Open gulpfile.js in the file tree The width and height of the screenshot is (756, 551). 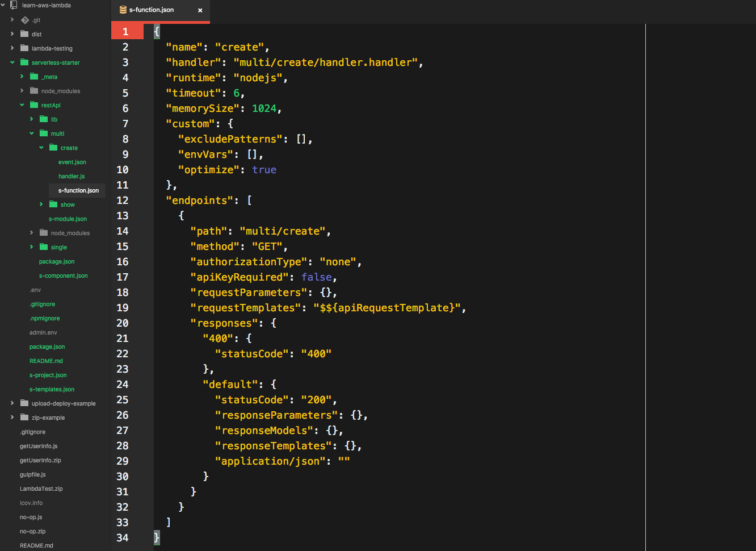click(33, 474)
